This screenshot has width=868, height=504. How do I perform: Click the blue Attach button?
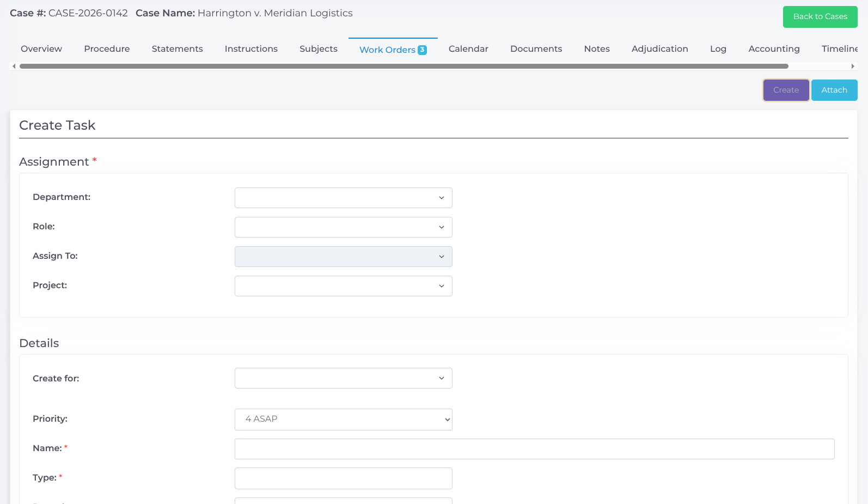(x=834, y=90)
